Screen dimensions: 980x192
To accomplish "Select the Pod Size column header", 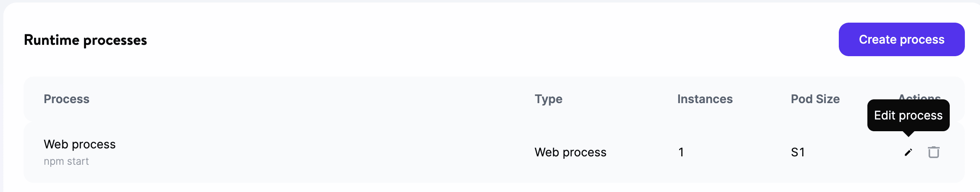I will (x=815, y=99).
